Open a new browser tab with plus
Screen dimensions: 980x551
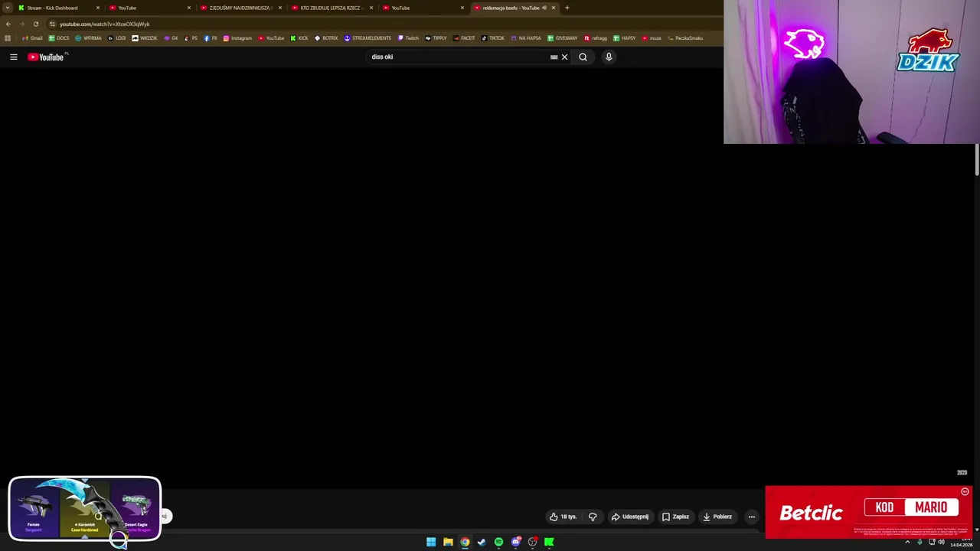[x=567, y=8]
